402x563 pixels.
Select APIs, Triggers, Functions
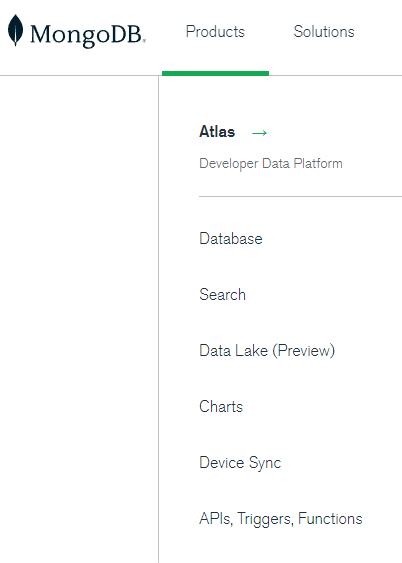281,519
